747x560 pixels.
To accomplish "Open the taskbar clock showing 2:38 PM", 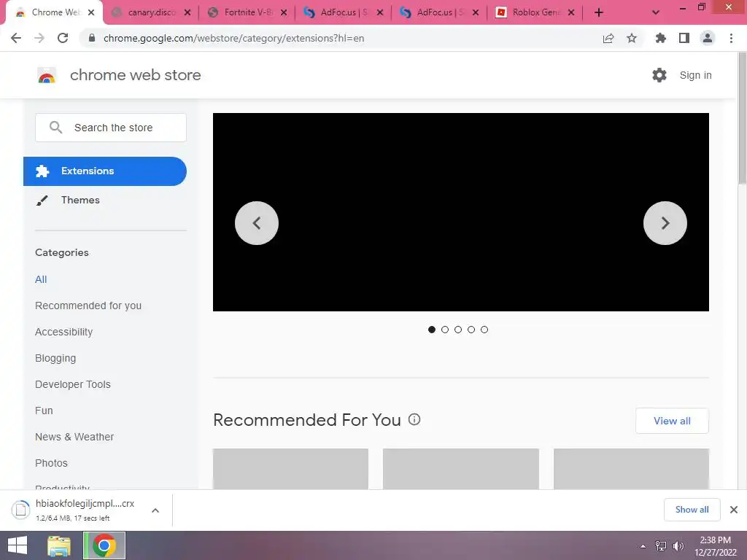I will [715, 545].
